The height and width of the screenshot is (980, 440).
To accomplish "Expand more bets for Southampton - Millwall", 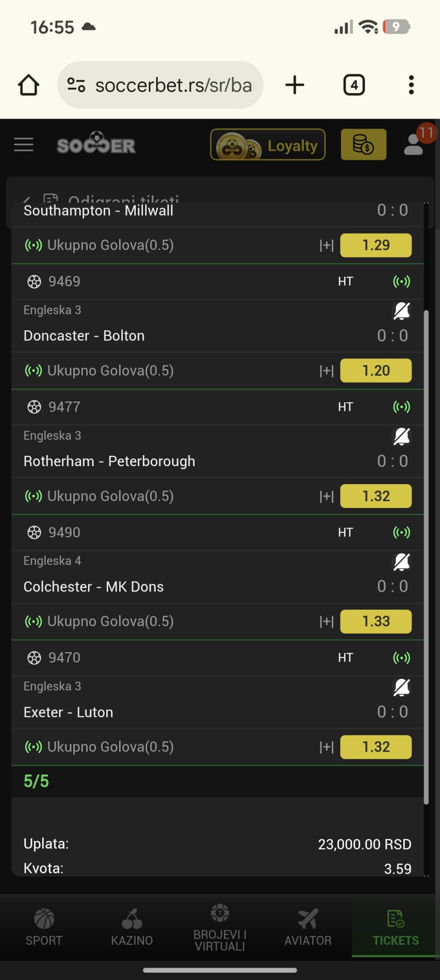I will pyautogui.click(x=326, y=245).
